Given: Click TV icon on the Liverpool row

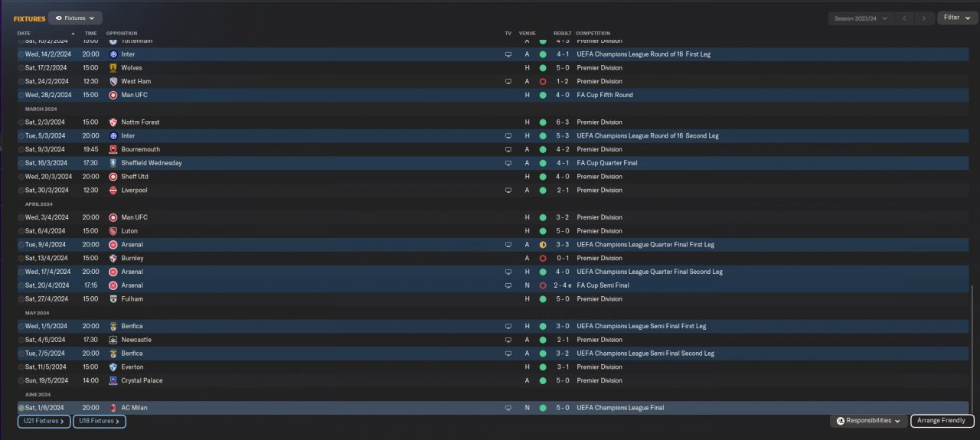Looking at the screenshot, I should pos(508,191).
